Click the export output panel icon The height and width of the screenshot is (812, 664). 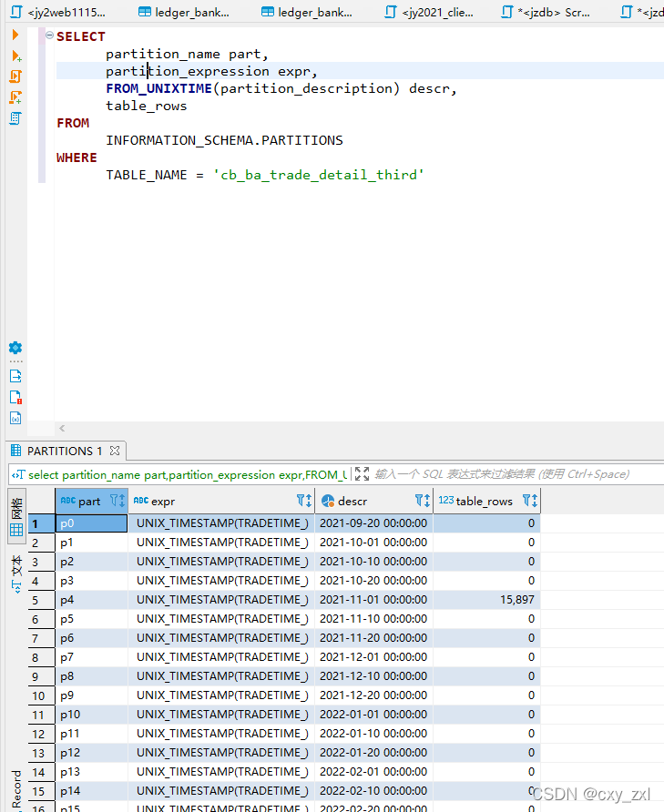[x=15, y=376]
